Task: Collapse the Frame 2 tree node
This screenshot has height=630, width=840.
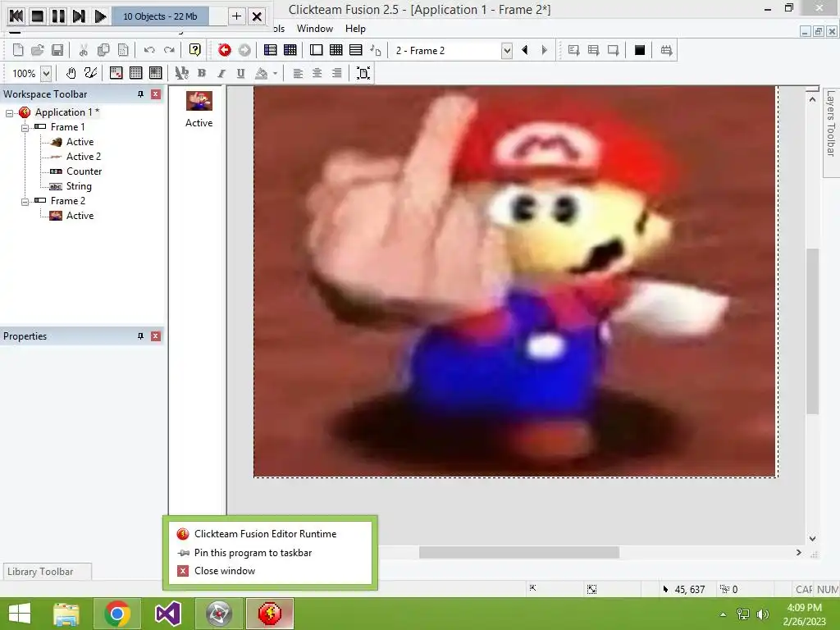Action: click(x=25, y=202)
